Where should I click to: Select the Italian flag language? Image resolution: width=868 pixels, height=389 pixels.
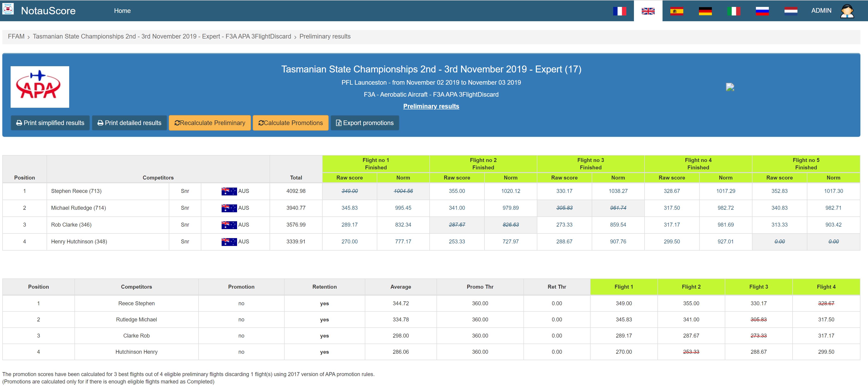point(734,11)
